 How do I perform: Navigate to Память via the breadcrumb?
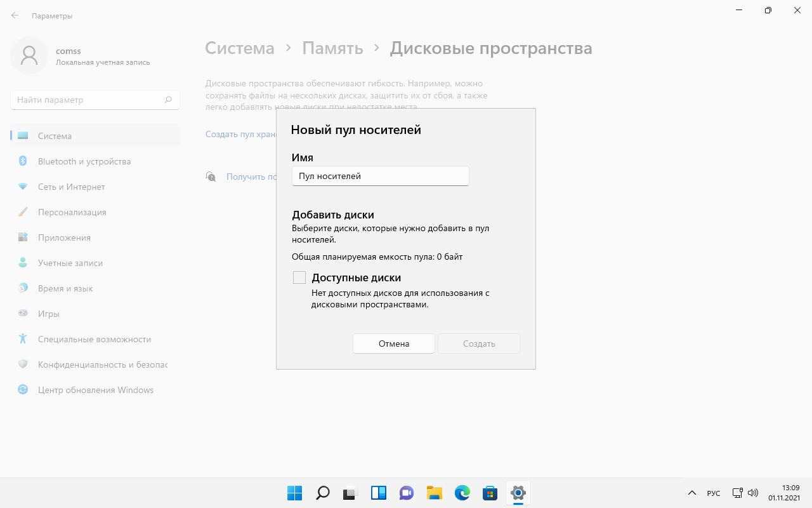[332, 48]
